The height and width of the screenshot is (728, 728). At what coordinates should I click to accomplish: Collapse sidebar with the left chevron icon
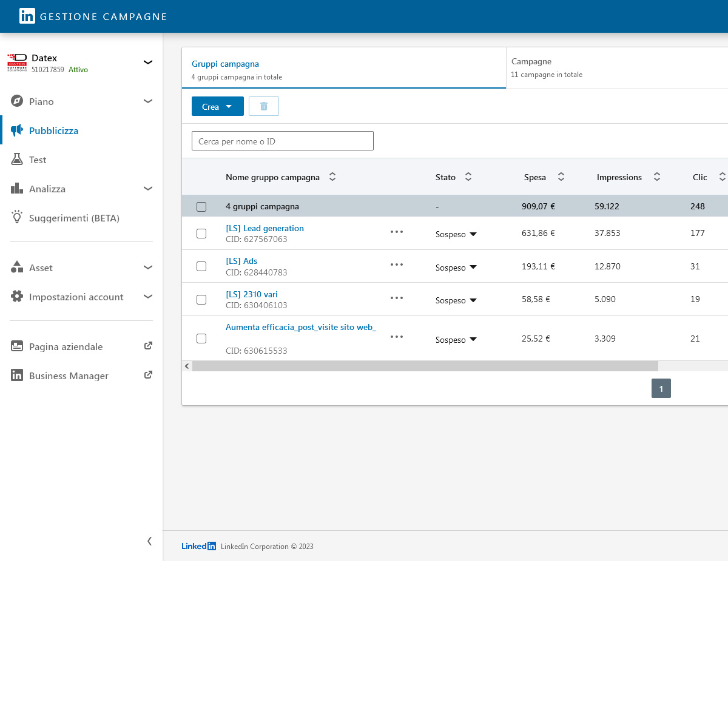149,541
